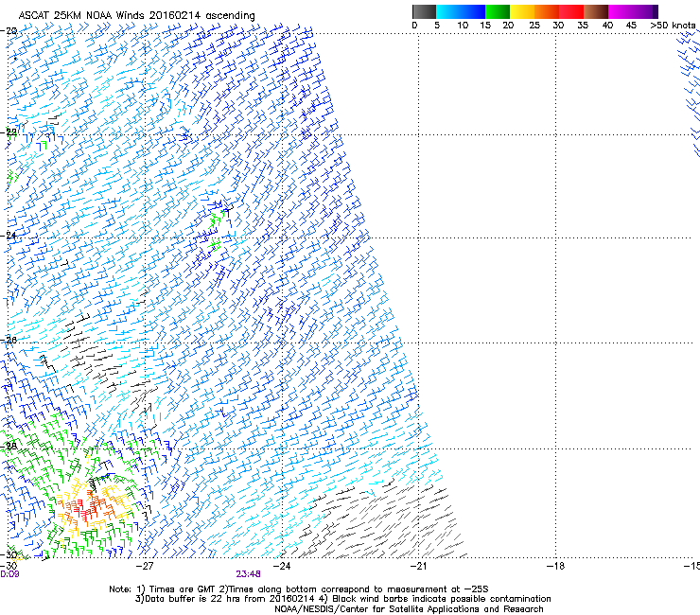Select the latitude label '-26' on the left axis
This screenshot has height=615, width=700.
click(x=9, y=341)
